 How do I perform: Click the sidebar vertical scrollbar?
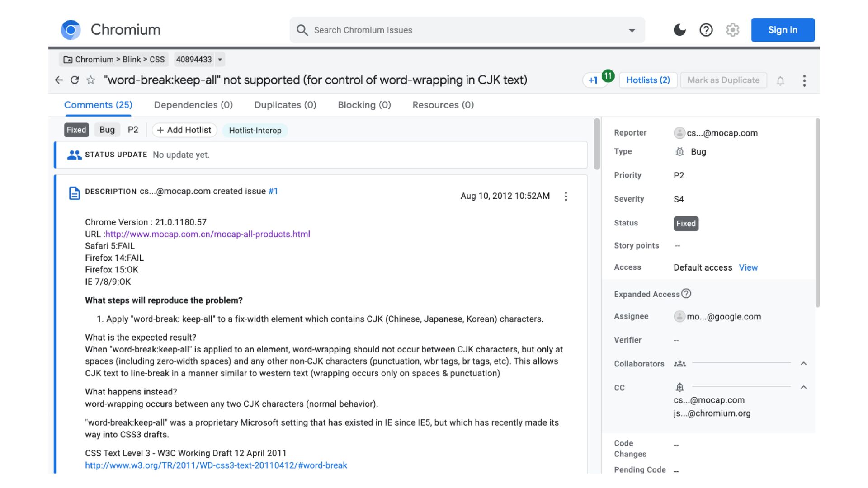click(817, 212)
